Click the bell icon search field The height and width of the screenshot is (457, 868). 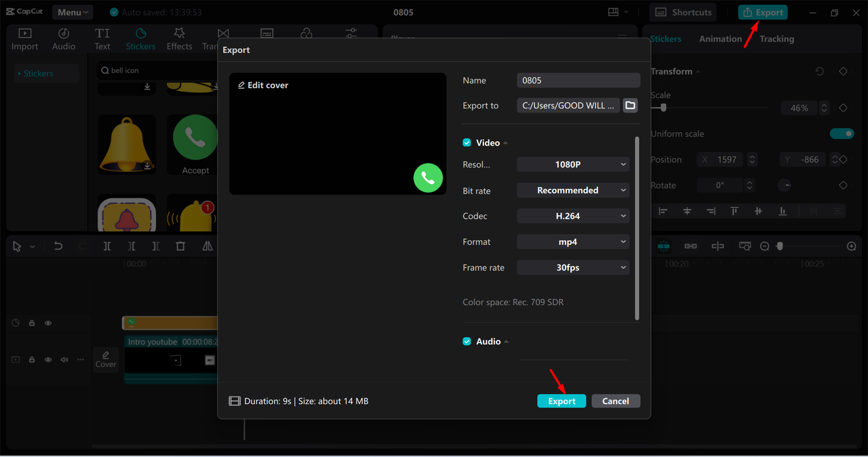pos(157,71)
